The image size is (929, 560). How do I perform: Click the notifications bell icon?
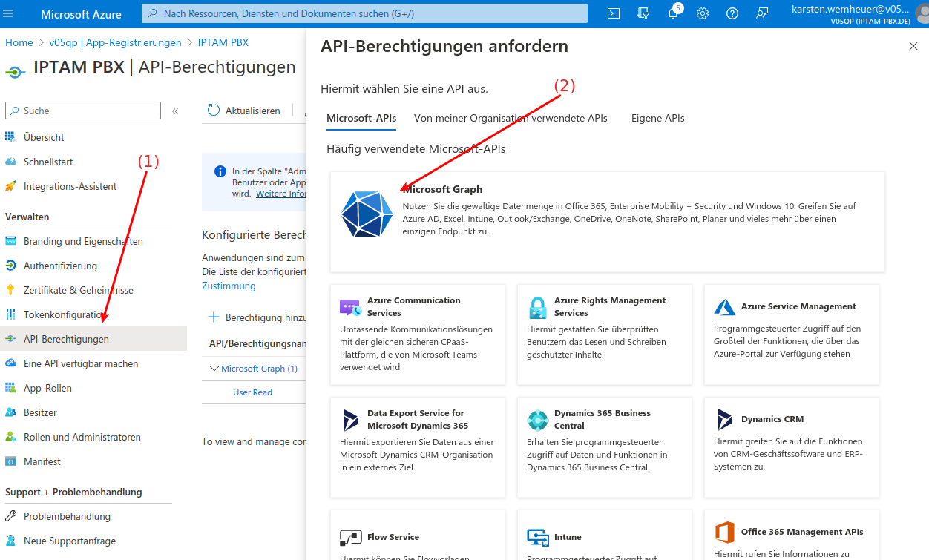click(673, 13)
